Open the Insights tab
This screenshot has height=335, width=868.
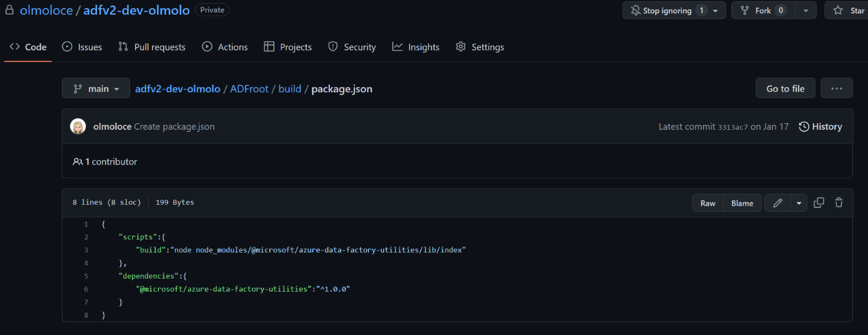(416, 47)
